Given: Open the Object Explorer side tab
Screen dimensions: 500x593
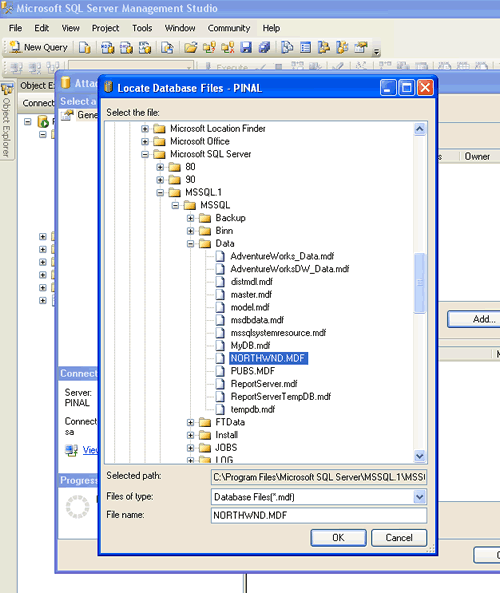Looking at the screenshot, I should [x=6, y=121].
